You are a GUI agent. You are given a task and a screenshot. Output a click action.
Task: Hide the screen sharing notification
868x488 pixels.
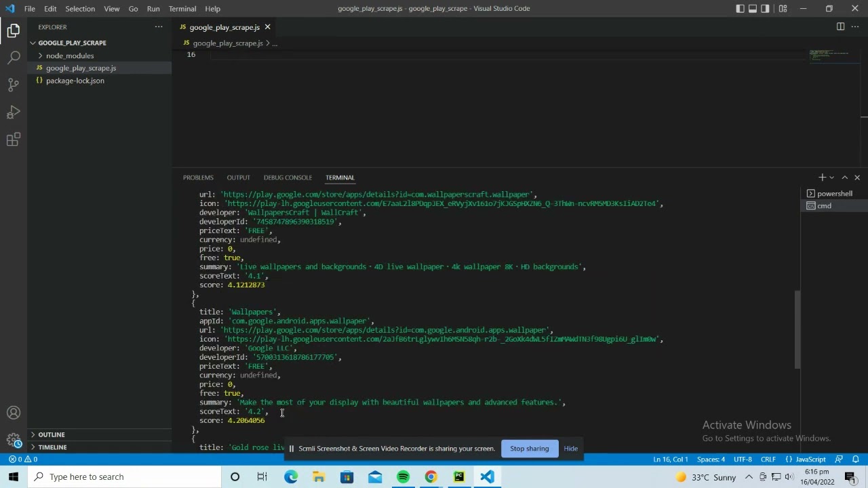pyautogui.click(x=571, y=449)
